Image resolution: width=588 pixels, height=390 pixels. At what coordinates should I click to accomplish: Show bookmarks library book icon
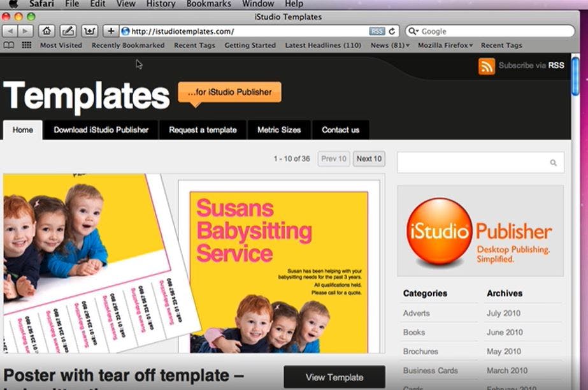click(x=9, y=45)
